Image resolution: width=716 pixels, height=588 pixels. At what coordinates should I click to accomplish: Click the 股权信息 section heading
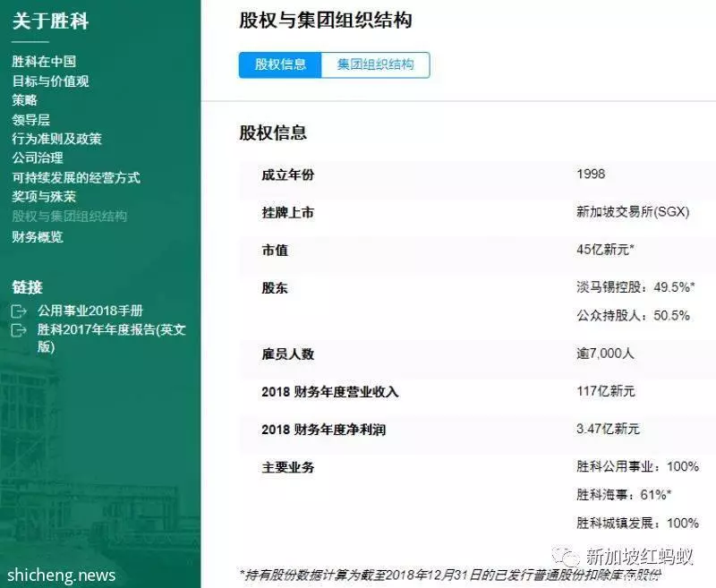[273, 132]
